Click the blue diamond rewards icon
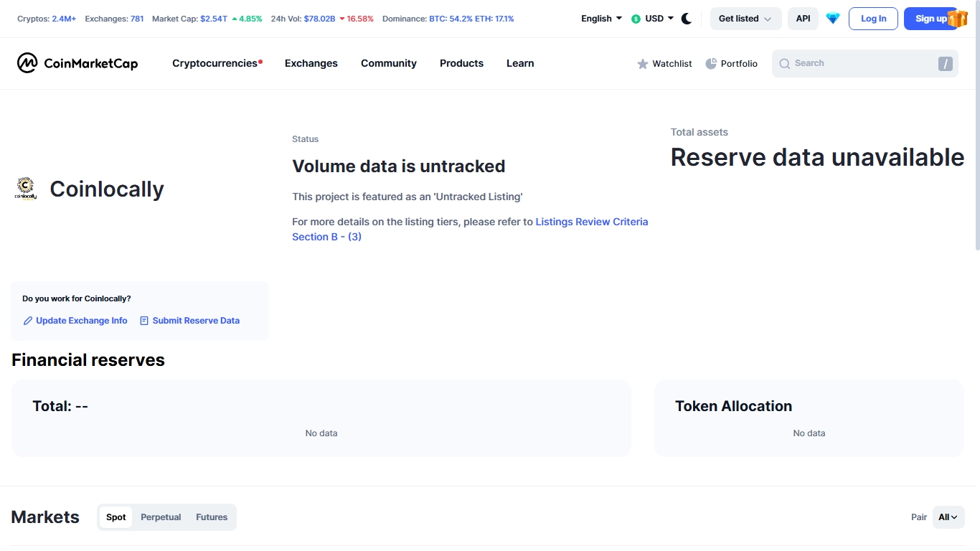This screenshot has height=551, width=980. [x=833, y=19]
